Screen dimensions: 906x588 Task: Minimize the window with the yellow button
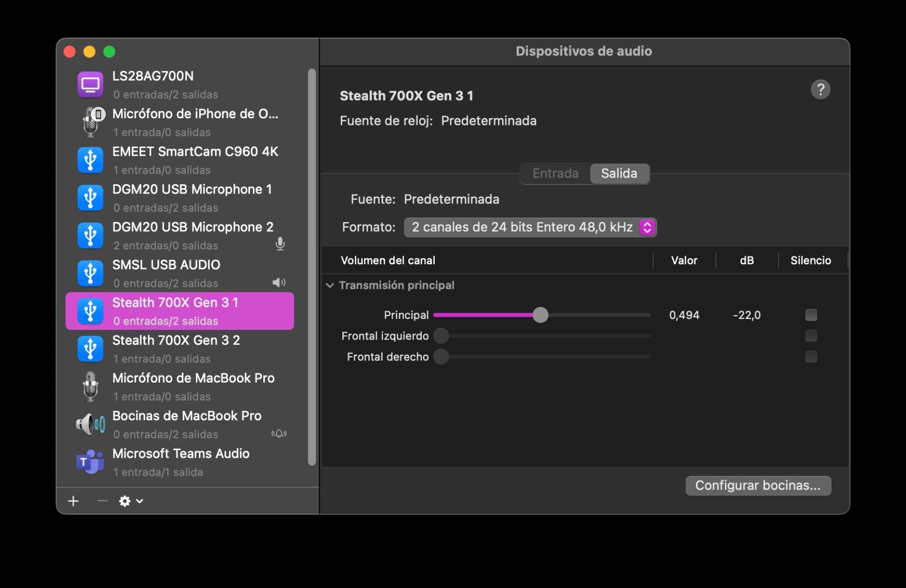[89, 52]
